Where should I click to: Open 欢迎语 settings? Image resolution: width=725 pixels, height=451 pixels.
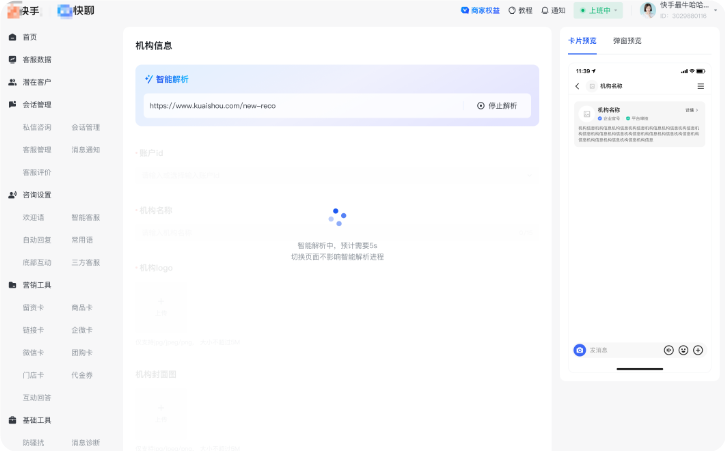pyautogui.click(x=33, y=217)
